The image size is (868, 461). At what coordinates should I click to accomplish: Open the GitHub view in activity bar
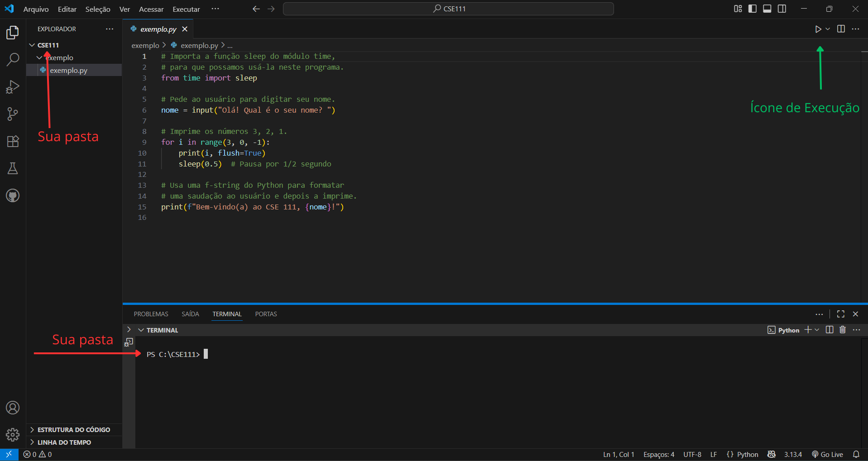point(13,195)
